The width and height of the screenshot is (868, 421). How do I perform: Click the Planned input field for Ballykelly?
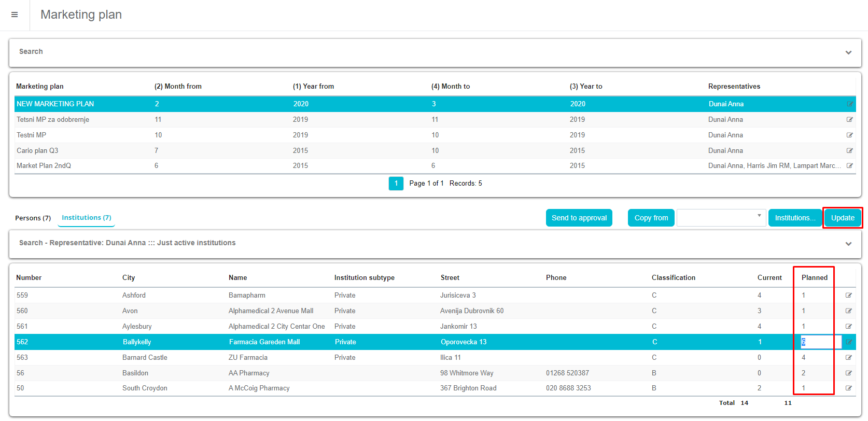click(x=820, y=342)
